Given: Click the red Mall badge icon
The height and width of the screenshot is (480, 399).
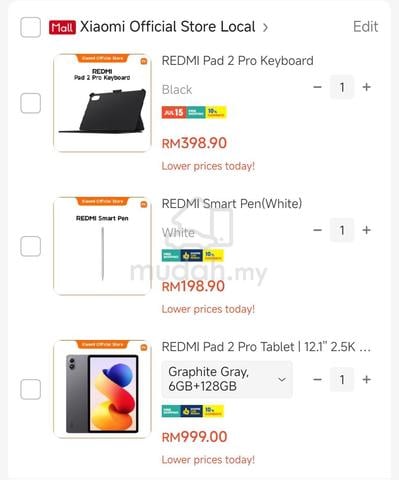Looking at the screenshot, I should click(62, 27).
